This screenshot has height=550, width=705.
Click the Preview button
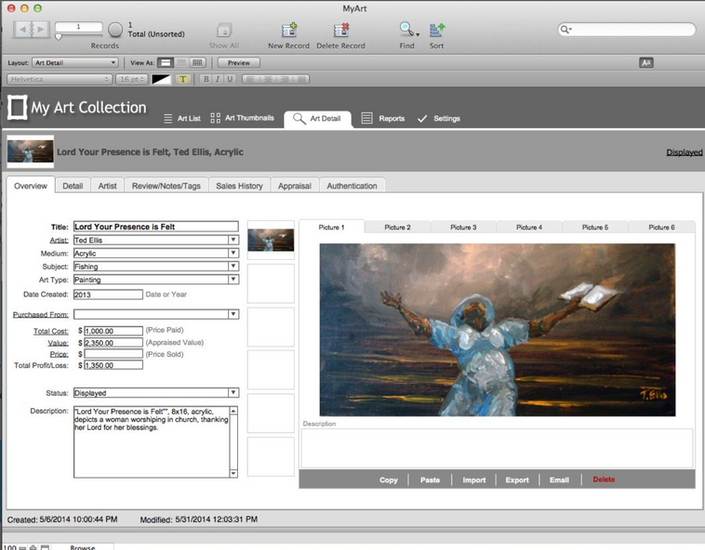tap(239, 63)
